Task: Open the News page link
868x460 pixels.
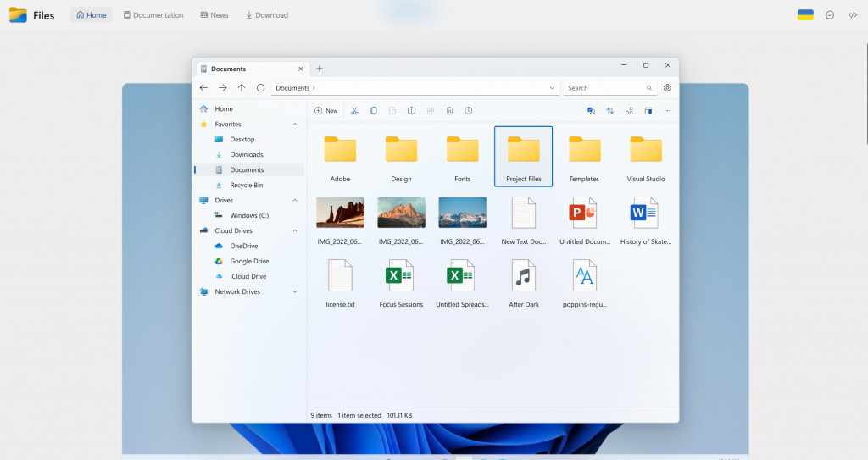Action: pos(214,15)
